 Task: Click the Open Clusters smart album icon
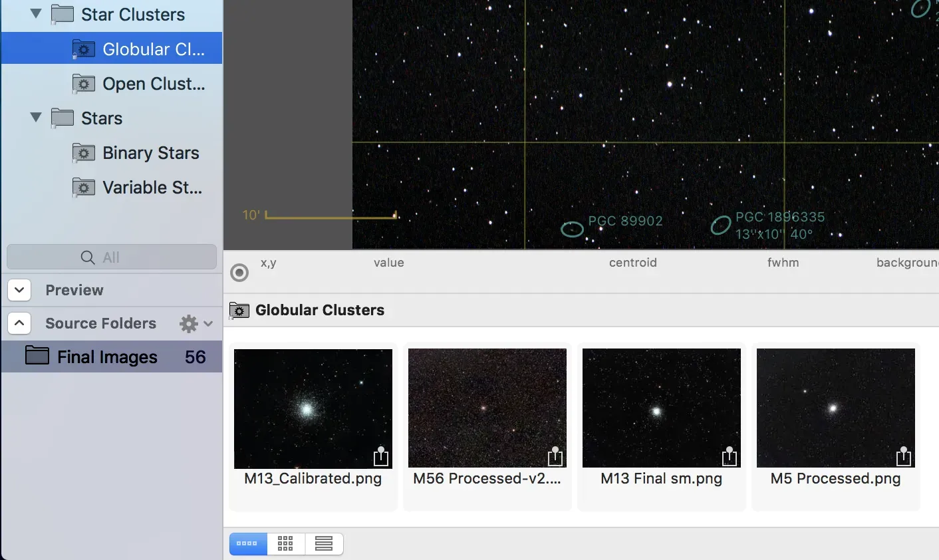point(82,83)
